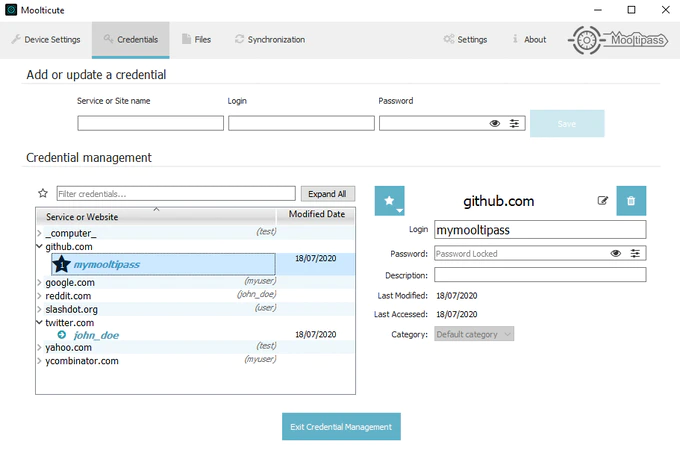Open the Default category dropdown
Viewport: 680px width, 459px height.
click(x=474, y=334)
